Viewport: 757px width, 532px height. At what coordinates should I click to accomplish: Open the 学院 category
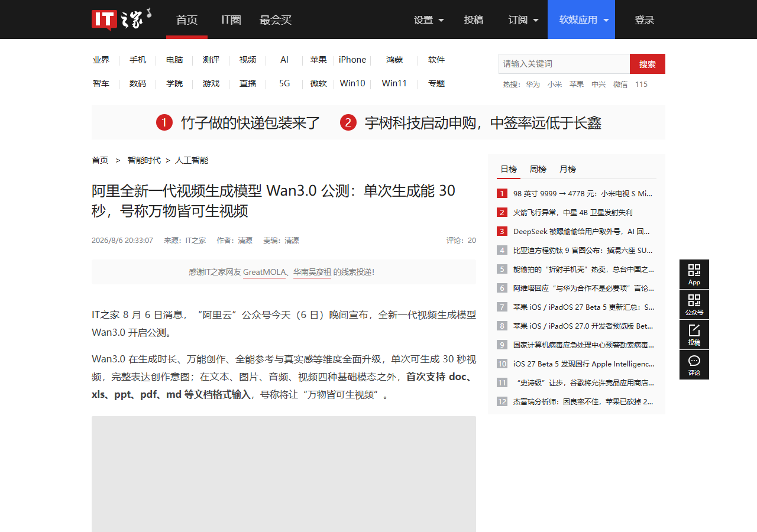174,83
